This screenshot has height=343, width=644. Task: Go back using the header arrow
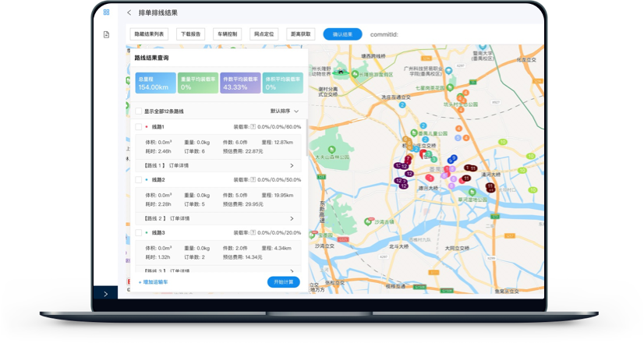(129, 12)
